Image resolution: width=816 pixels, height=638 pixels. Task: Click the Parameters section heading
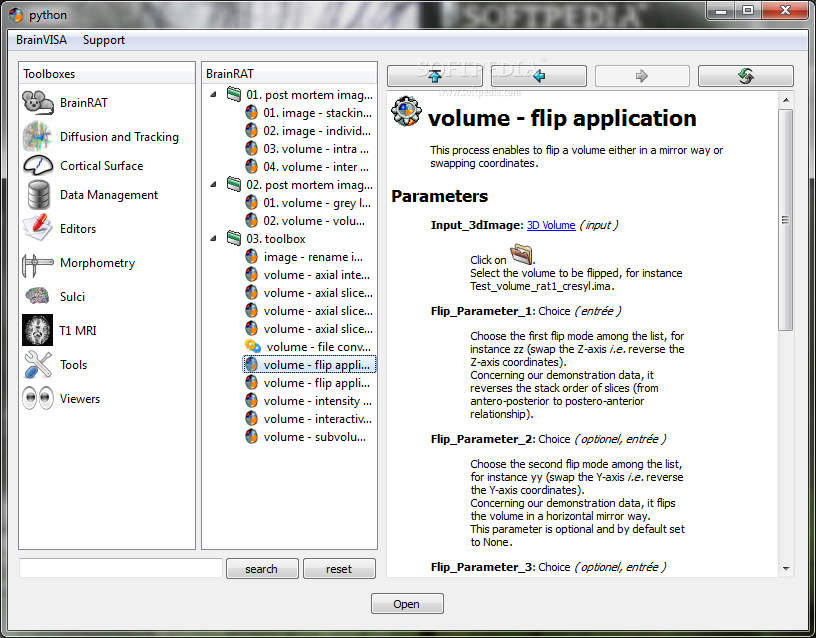(x=440, y=196)
